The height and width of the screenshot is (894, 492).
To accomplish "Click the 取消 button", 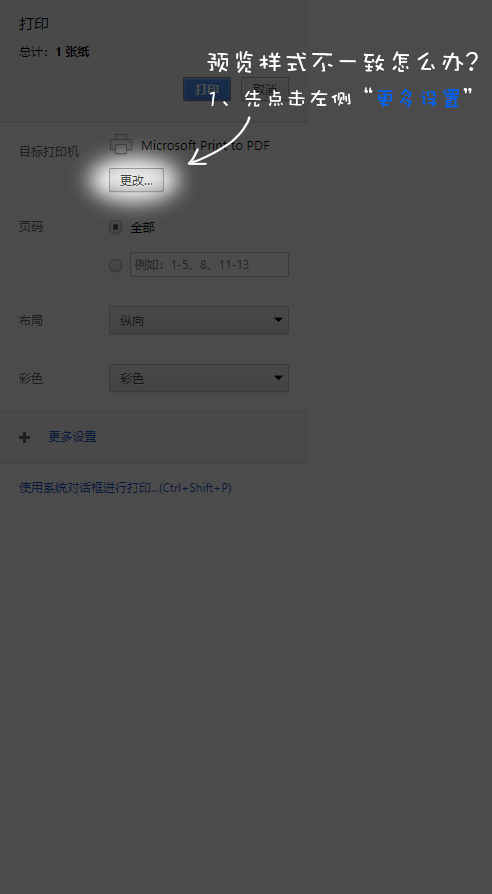I will [265, 90].
